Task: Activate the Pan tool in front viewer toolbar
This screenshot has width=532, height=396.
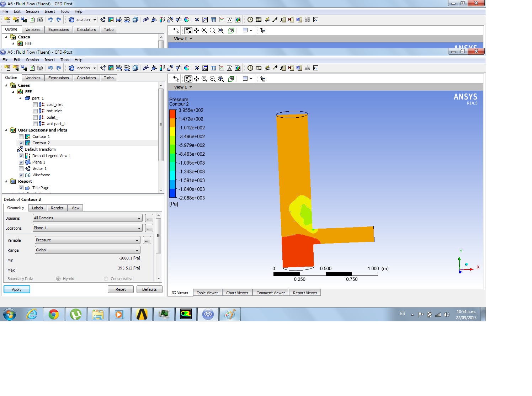Action: click(x=196, y=79)
